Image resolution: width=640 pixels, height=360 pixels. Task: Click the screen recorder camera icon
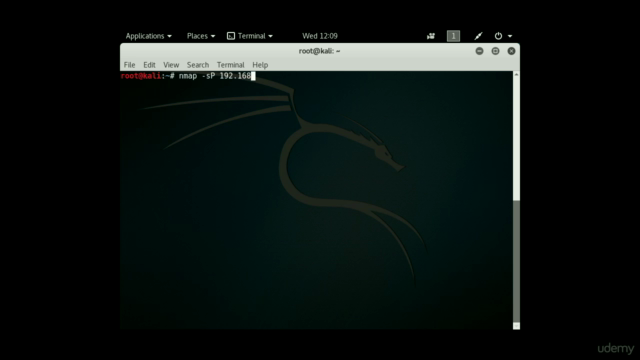point(431,36)
